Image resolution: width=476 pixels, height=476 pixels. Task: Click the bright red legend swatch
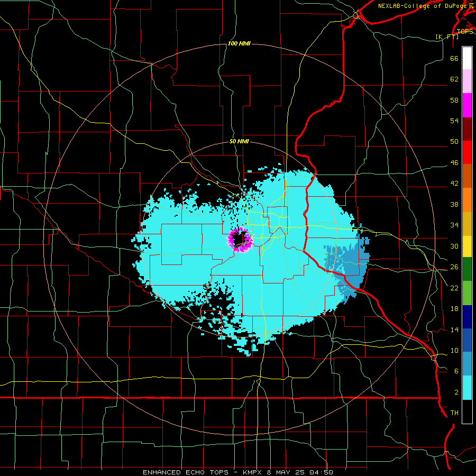point(467,152)
